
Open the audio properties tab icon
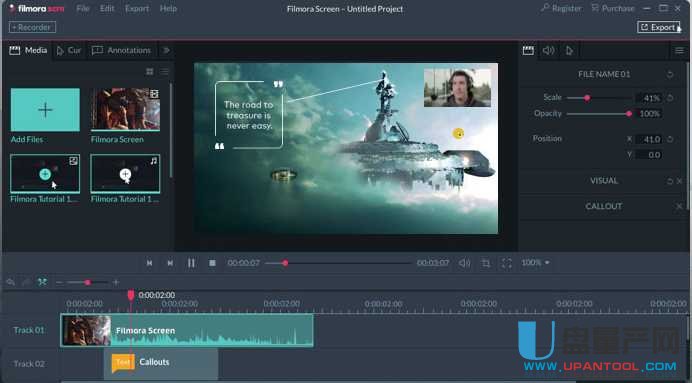[549, 50]
